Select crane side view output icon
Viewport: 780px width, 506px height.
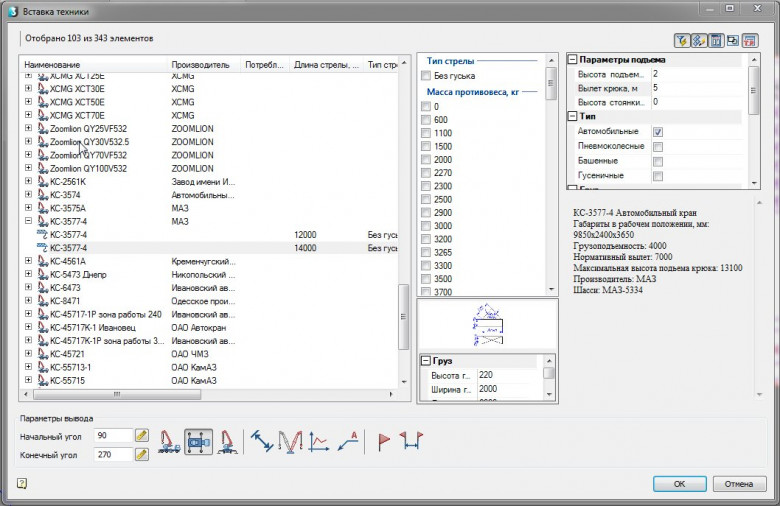(x=169, y=442)
